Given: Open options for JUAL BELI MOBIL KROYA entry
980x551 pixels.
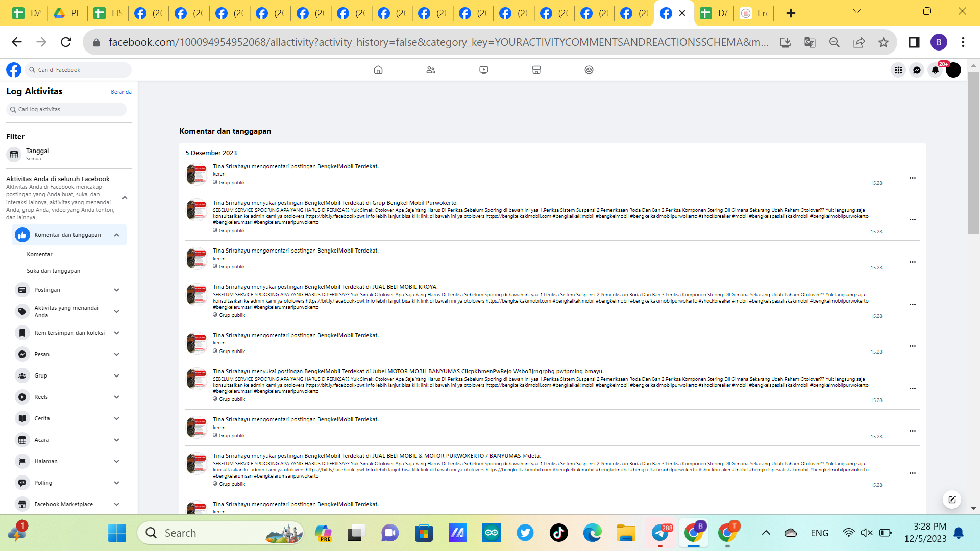Looking at the screenshot, I should [x=913, y=305].
